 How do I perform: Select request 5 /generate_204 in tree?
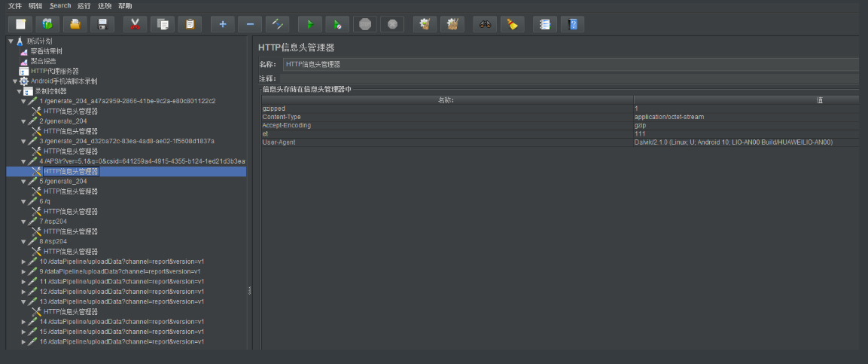click(63, 181)
